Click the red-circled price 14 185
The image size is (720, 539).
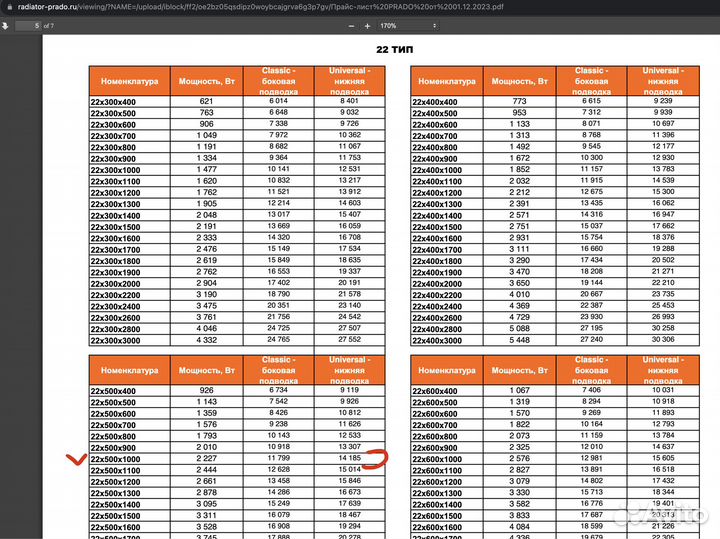pyautogui.click(x=349, y=459)
